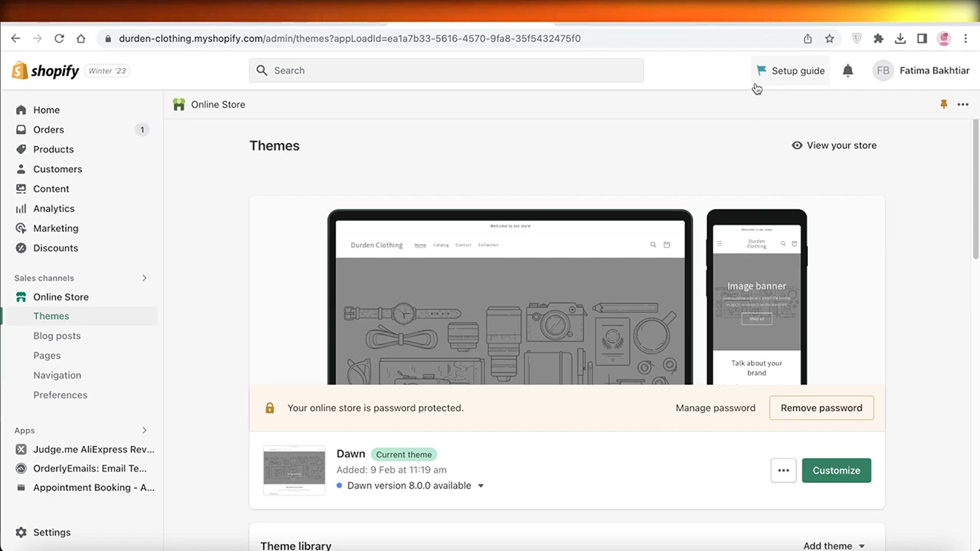Click the browser address bar URL
The height and width of the screenshot is (551, 980).
point(350,38)
